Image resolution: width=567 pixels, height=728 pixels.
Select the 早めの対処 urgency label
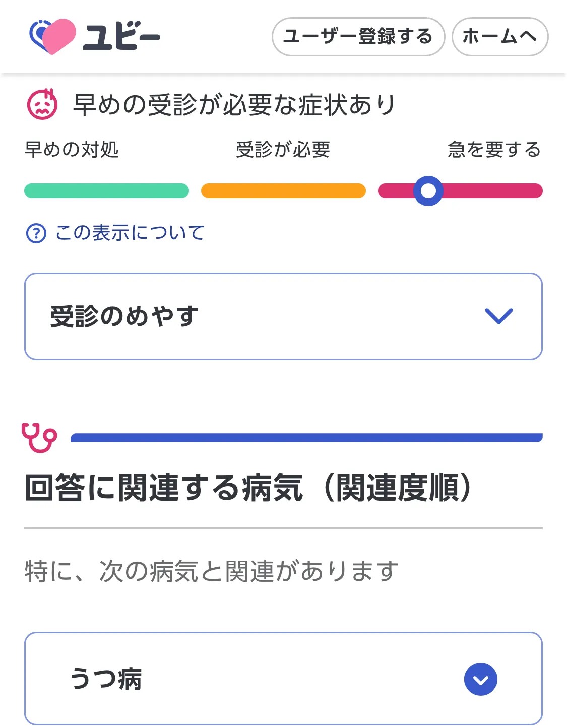pyautogui.click(x=72, y=150)
